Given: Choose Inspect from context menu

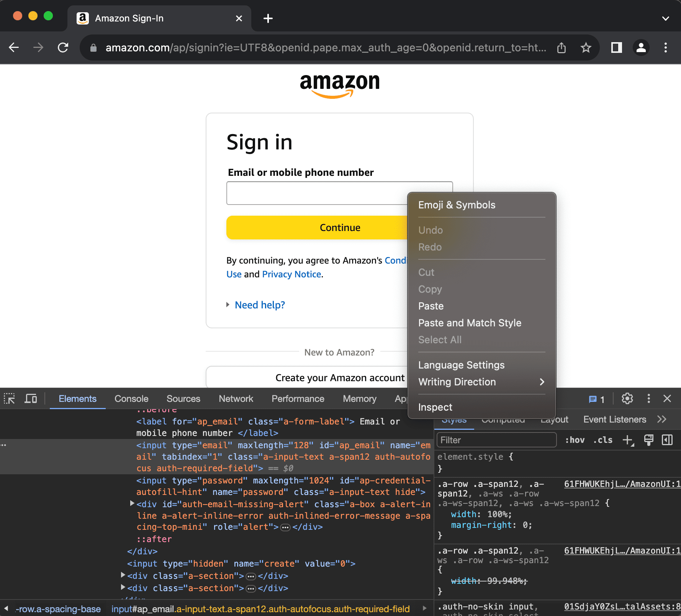Looking at the screenshot, I should click(482, 407).
